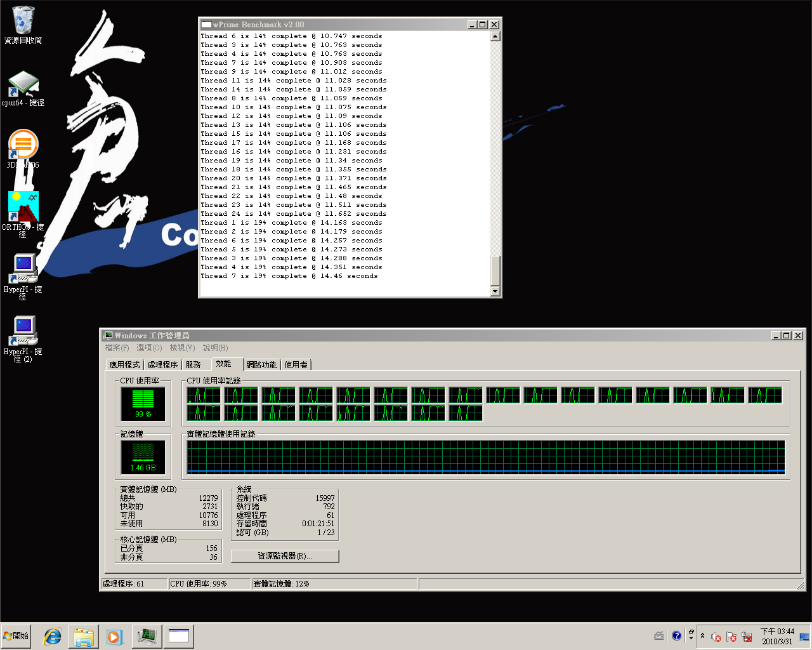Click scroll down arrow in wPrime window
This screenshot has width=812, height=650.
tap(495, 291)
